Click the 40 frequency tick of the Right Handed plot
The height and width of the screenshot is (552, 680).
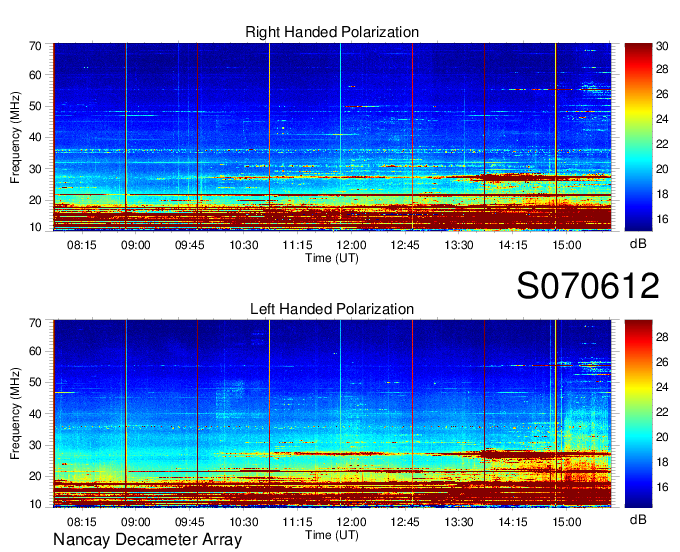pyautogui.click(x=35, y=137)
